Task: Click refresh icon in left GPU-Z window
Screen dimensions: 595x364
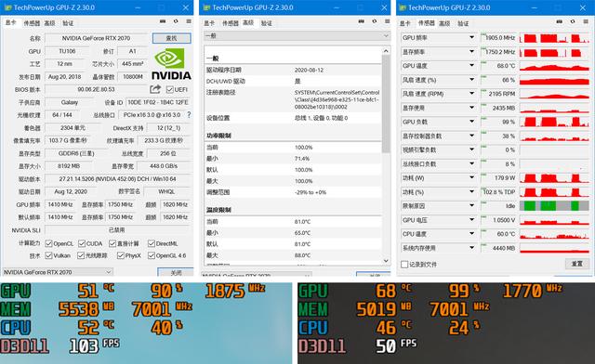Action: click(x=176, y=21)
